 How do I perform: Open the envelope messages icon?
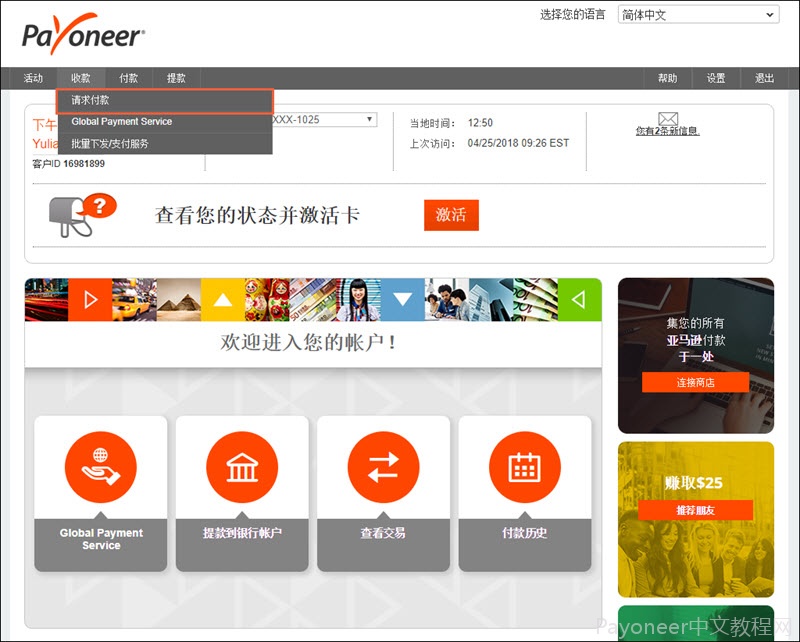tap(668, 119)
